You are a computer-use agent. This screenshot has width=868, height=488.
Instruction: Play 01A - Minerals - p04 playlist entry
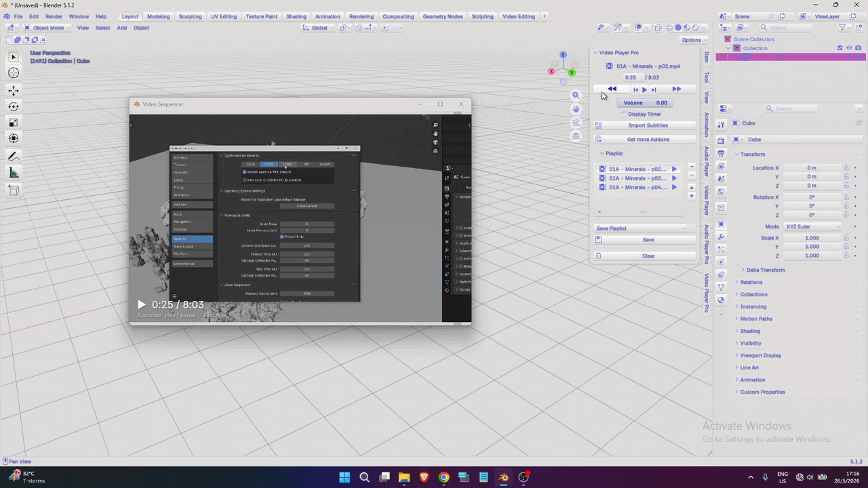(x=674, y=187)
